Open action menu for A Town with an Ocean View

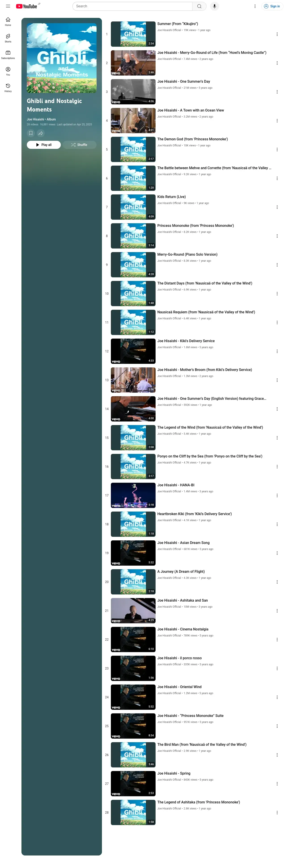click(277, 121)
